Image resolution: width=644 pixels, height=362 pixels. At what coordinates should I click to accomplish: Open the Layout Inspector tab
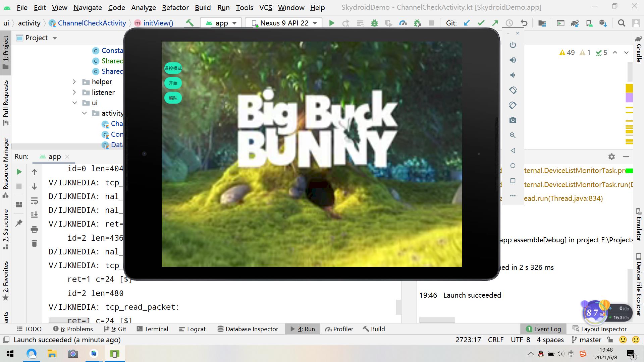[600, 329]
